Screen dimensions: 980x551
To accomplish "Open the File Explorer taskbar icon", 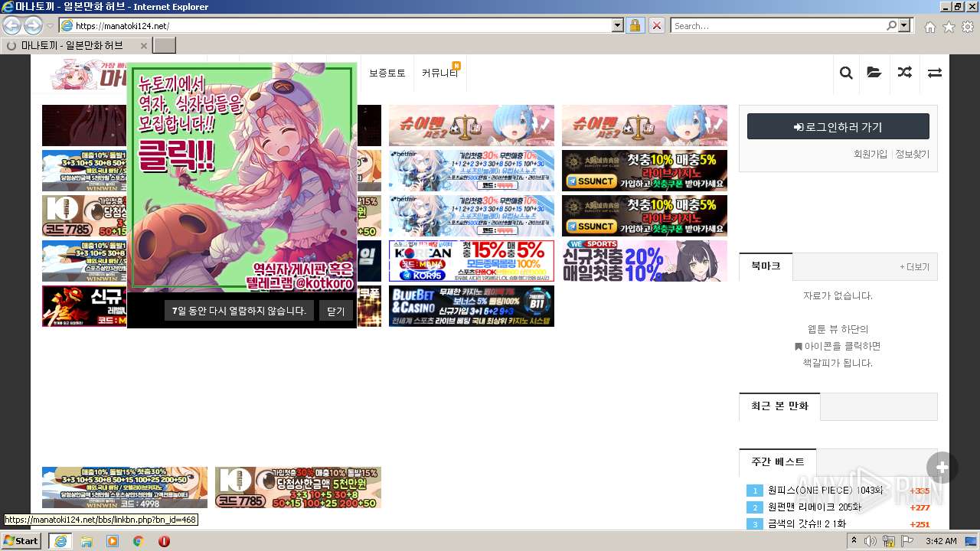I will tap(87, 541).
